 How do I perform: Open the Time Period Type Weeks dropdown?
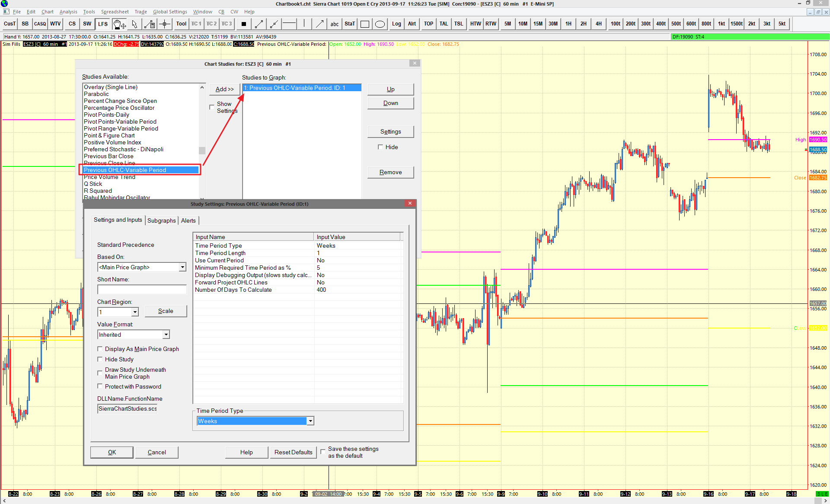pos(310,421)
